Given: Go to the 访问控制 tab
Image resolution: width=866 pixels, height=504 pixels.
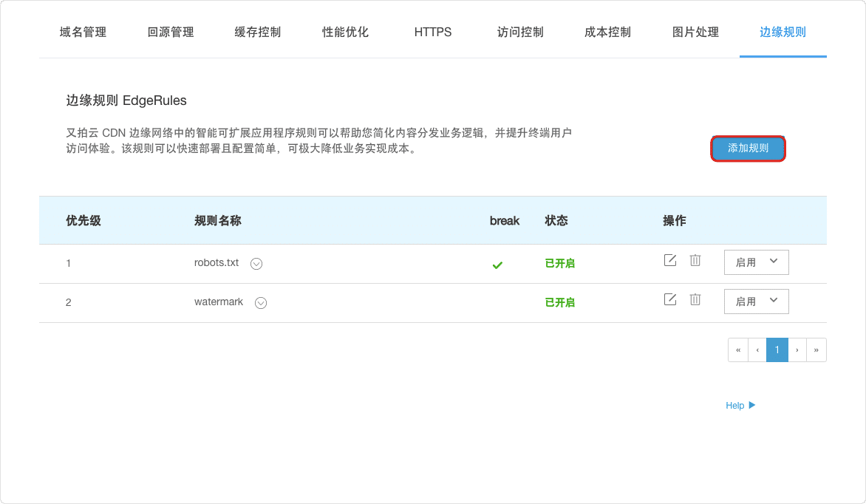Looking at the screenshot, I should click(x=520, y=32).
